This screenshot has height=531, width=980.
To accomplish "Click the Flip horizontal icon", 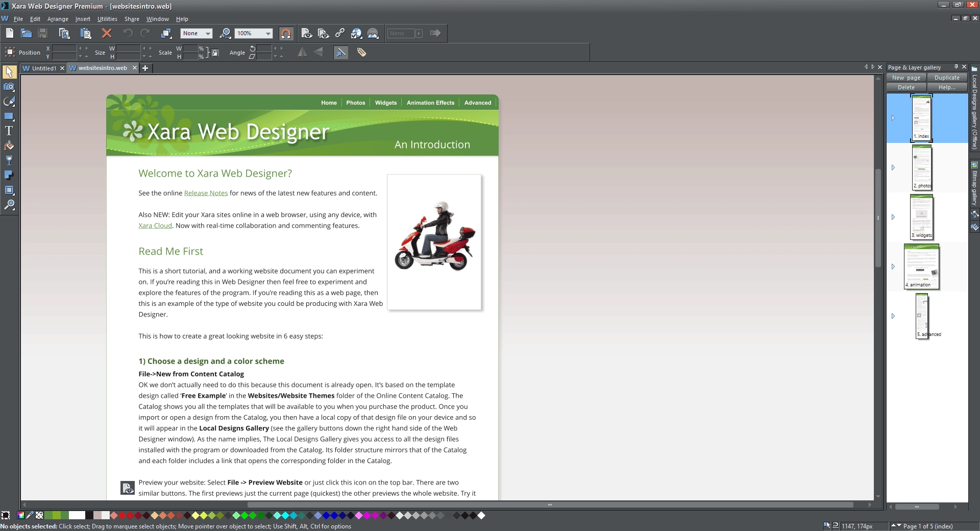I will point(302,52).
